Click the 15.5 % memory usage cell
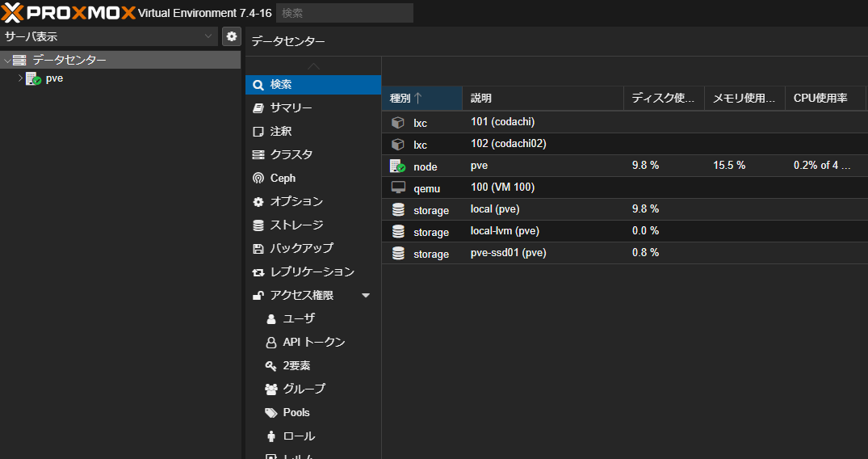868x459 pixels. [729, 166]
